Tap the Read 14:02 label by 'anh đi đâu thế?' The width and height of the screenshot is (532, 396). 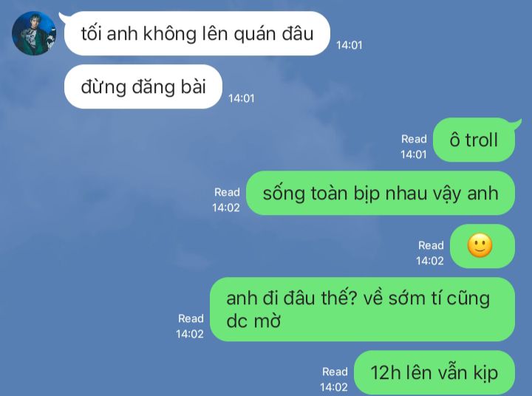pyautogui.click(x=190, y=326)
